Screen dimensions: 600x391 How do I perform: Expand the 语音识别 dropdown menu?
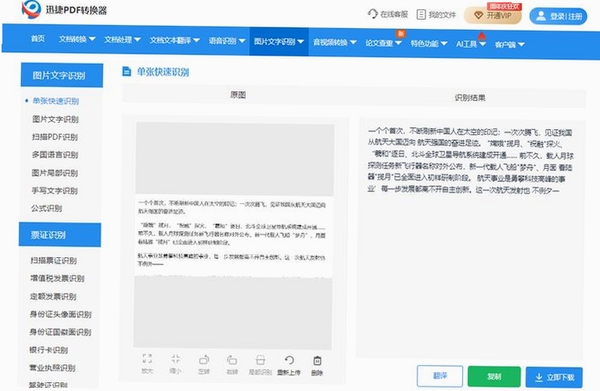pos(227,41)
